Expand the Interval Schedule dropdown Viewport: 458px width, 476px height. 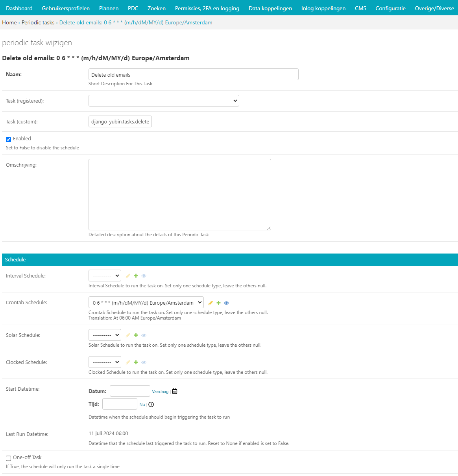(105, 276)
